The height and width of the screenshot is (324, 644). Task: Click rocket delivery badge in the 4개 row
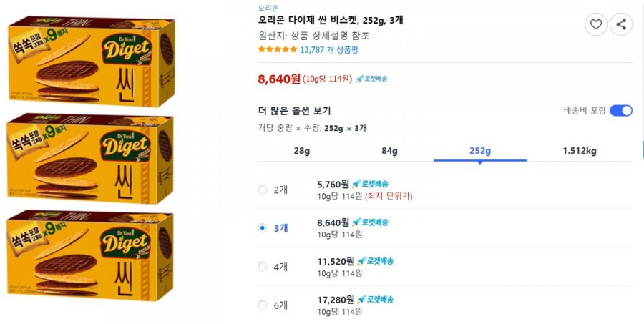coord(375,261)
